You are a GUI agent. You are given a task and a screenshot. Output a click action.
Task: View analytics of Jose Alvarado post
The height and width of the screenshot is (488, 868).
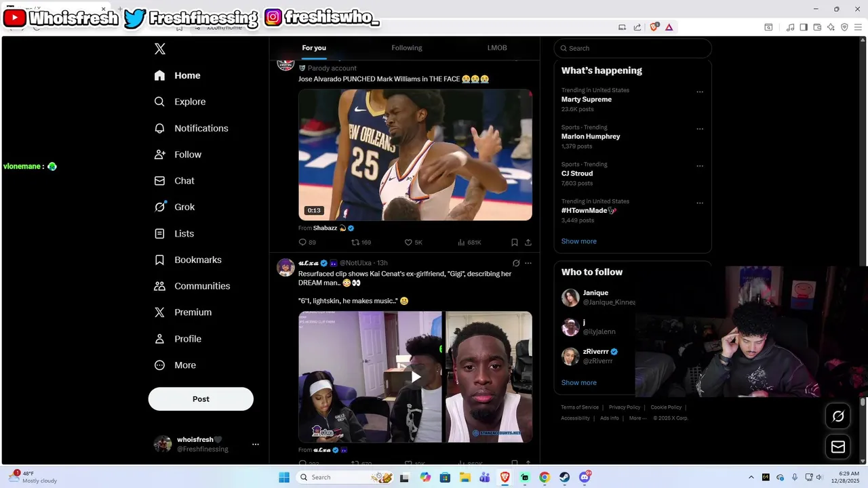[x=469, y=242]
